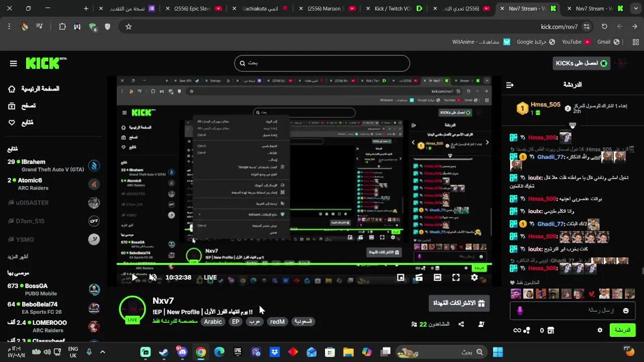The width and height of the screenshot is (644, 362).
Task: Send message with green chat button
Action: click(622, 330)
